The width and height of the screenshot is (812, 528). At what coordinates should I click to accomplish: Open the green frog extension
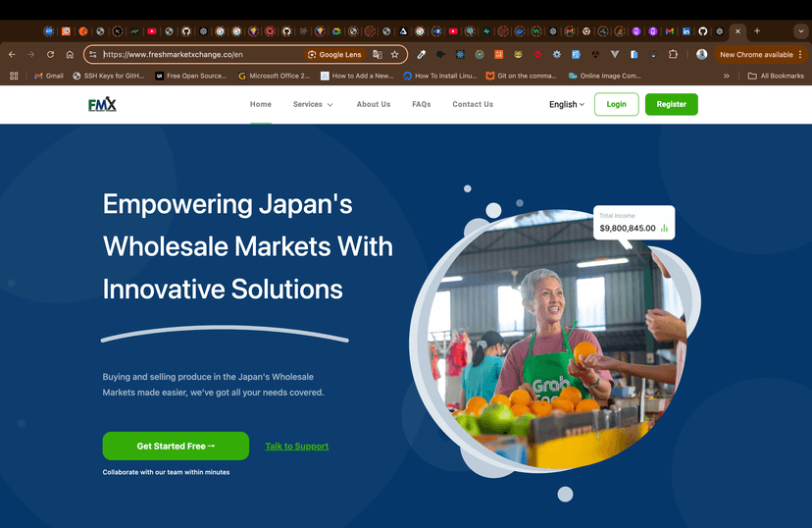(x=518, y=54)
